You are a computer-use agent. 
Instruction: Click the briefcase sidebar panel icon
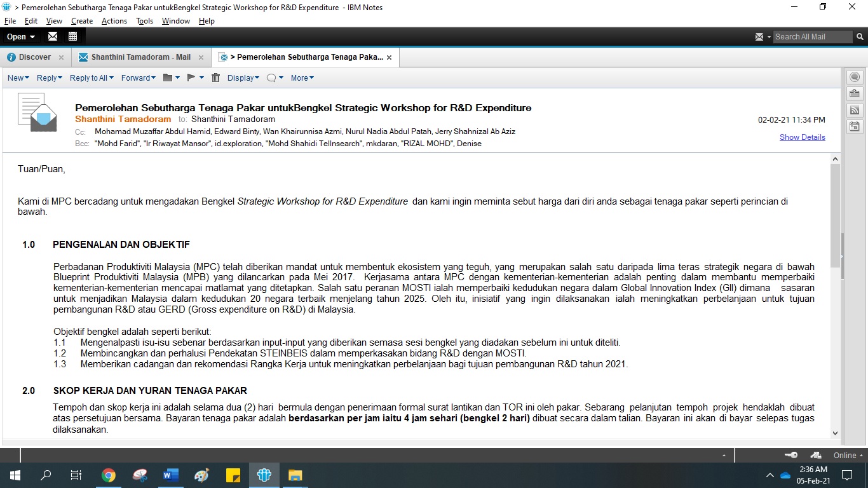tap(855, 93)
